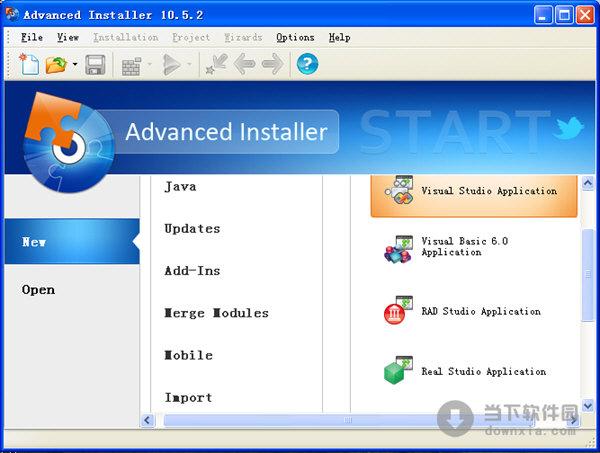The image size is (600, 453).
Task: Click the New Project toolbar icon
Action: point(29,64)
